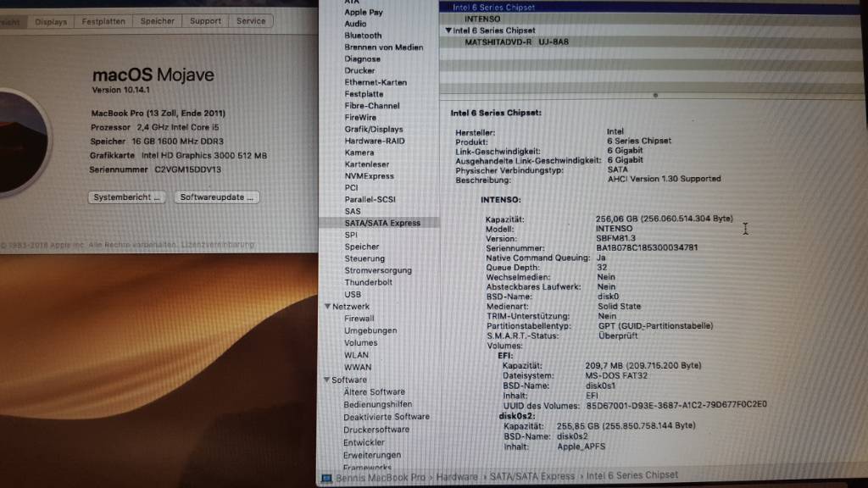868x488 pixels.
Task: Switch to the Festplatten tab
Action: click(x=103, y=21)
